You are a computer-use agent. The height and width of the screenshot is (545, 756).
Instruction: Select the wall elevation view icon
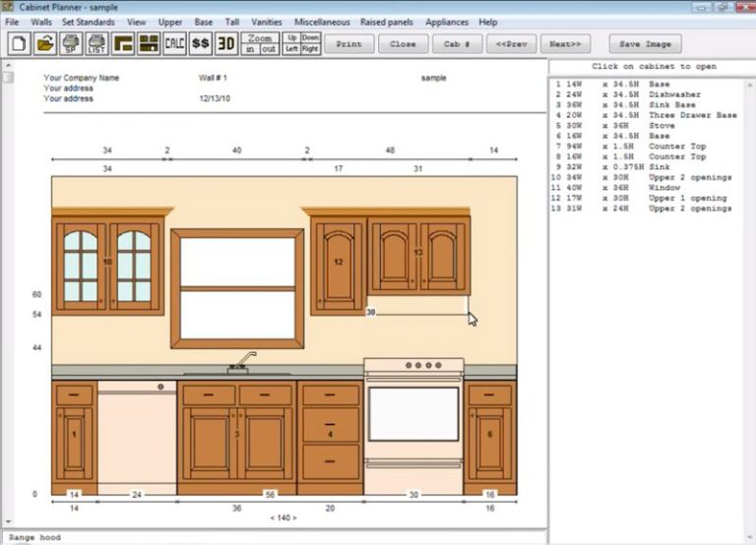click(x=149, y=44)
